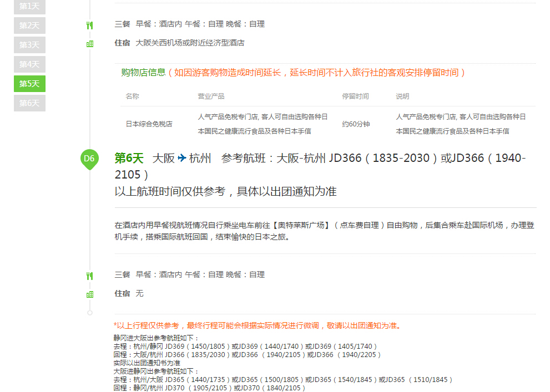
Task: Click the 购物店信息 section heading
Action: click(x=143, y=73)
